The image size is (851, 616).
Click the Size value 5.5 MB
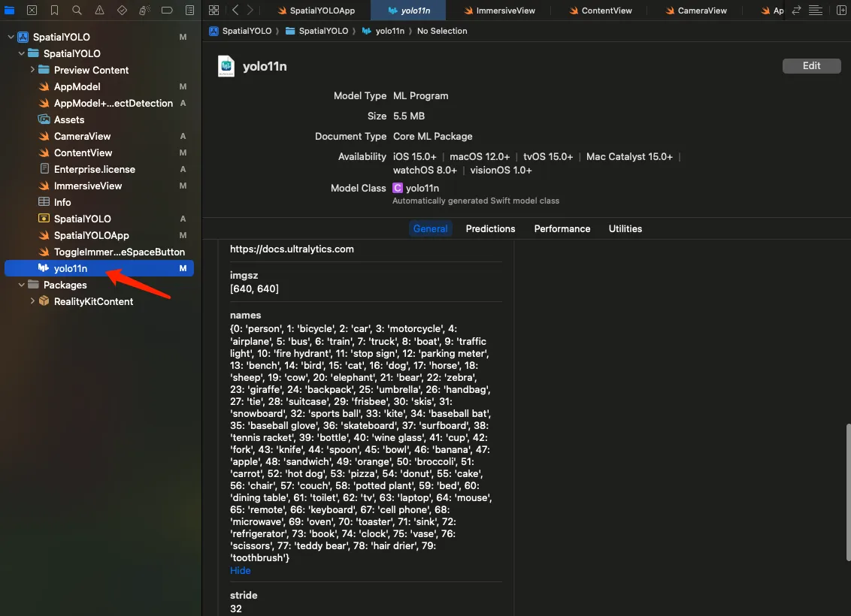point(409,116)
